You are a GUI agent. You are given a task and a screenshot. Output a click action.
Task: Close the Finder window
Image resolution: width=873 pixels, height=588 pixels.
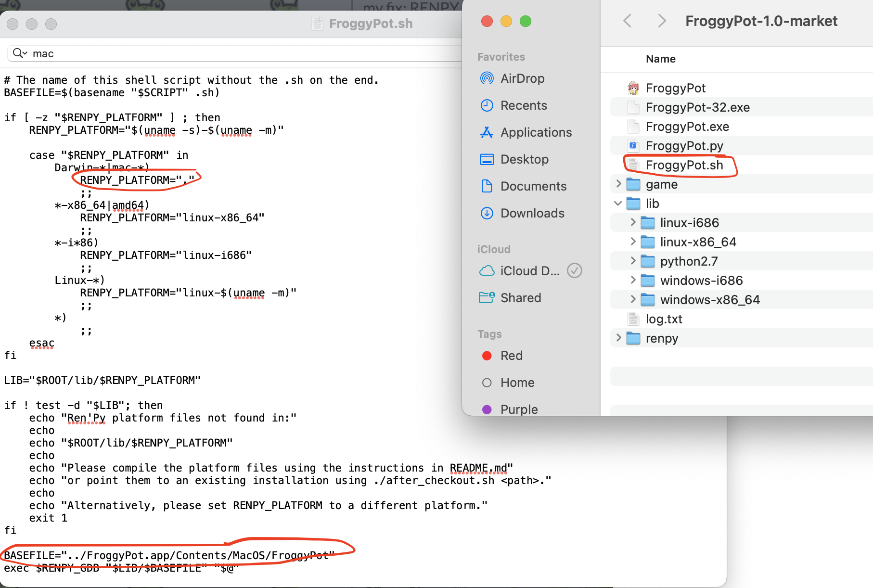point(487,21)
